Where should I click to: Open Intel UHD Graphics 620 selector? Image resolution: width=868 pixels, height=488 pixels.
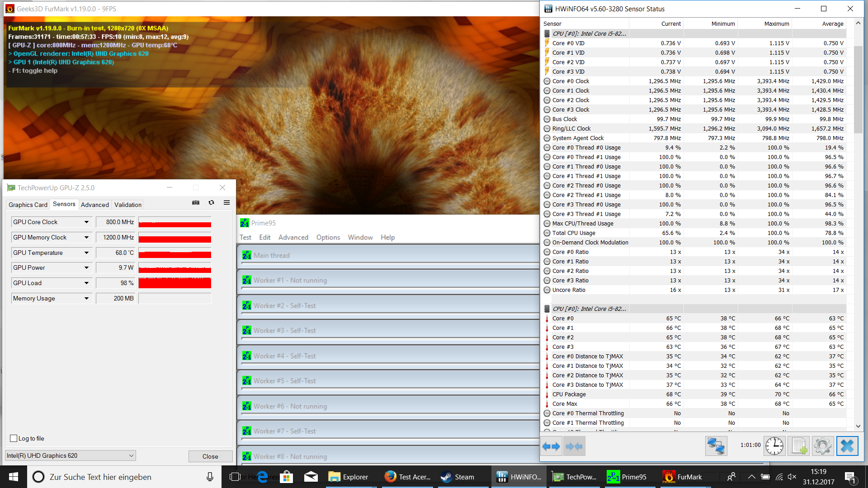coord(70,455)
